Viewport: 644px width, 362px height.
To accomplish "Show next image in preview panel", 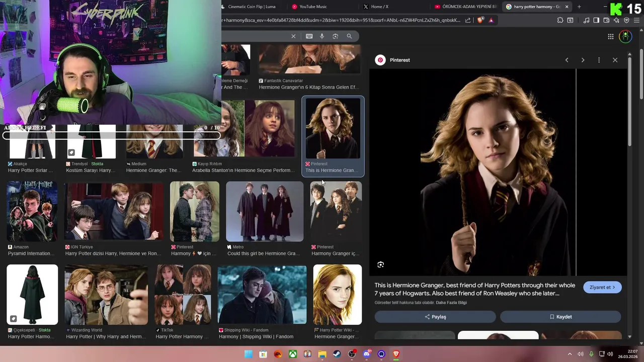I will [583, 60].
